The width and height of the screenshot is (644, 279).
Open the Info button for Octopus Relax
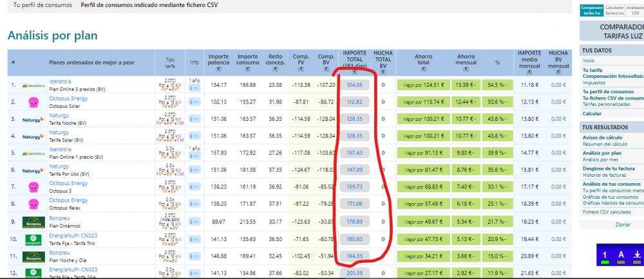[194, 204]
